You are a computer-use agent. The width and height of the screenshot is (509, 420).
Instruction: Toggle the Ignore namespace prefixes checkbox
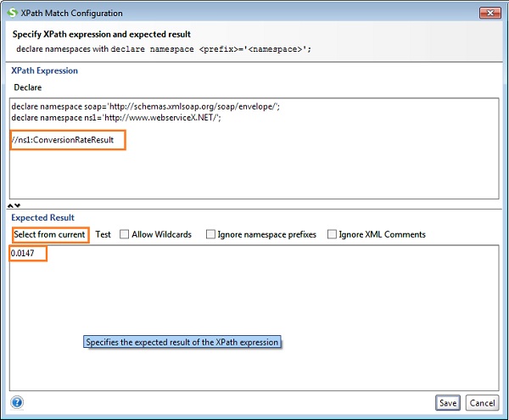210,234
